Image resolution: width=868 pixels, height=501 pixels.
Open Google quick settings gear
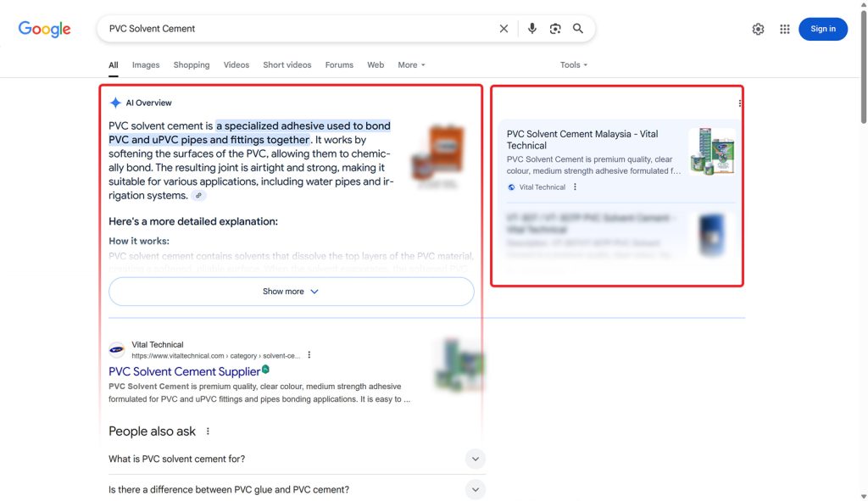pos(758,30)
